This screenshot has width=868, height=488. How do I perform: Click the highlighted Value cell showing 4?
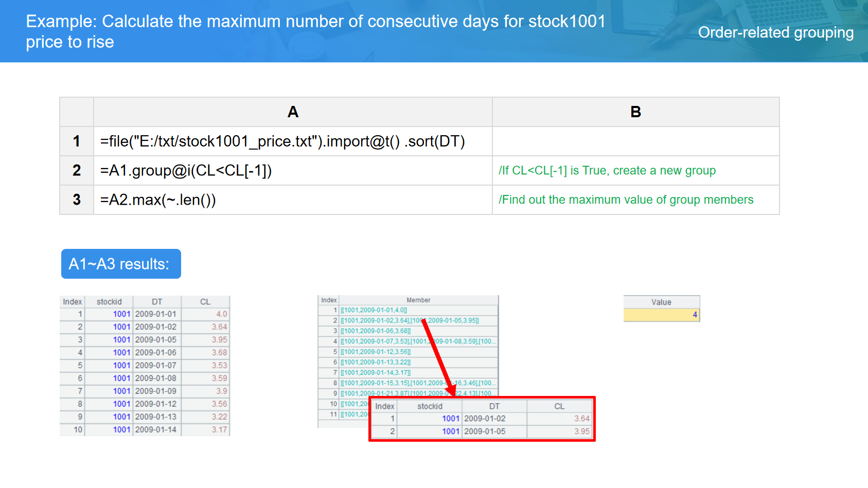coord(661,315)
